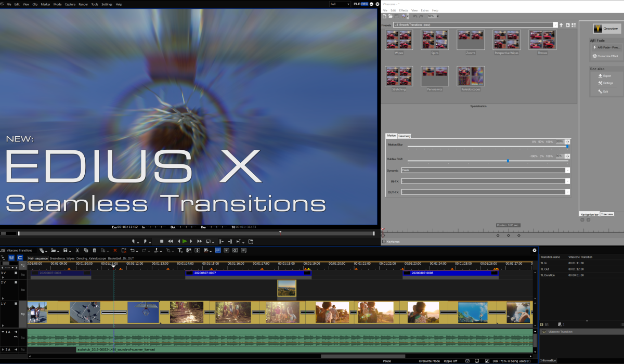Click the Create title T icon
The image size is (624, 364).
point(179,251)
